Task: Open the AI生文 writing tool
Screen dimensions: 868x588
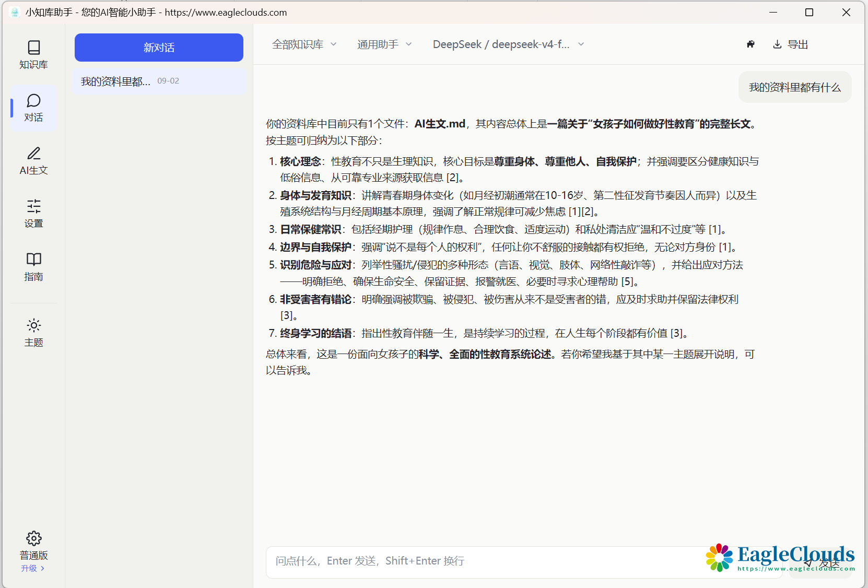Action: [x=33, y=161]
